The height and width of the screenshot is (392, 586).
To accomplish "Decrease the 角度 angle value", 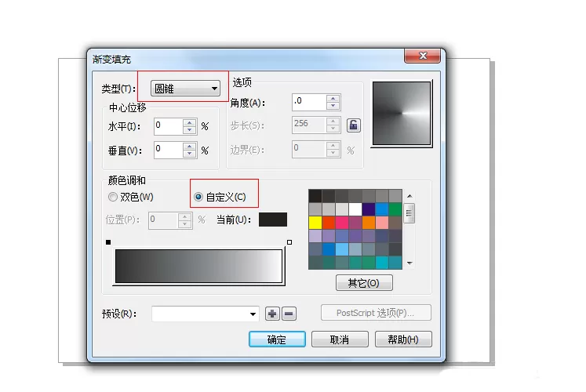I will [333, 106].
